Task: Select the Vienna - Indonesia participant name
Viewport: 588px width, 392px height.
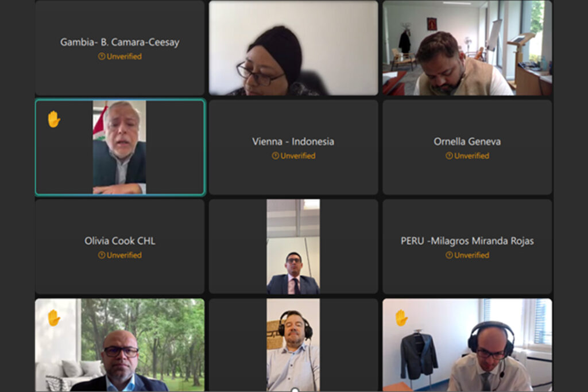Action: pos(293,142)
